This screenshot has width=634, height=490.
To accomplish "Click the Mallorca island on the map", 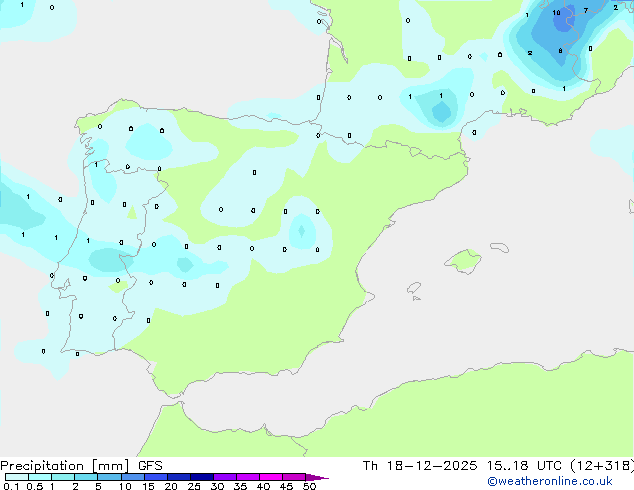I will (x=464, y=261).
